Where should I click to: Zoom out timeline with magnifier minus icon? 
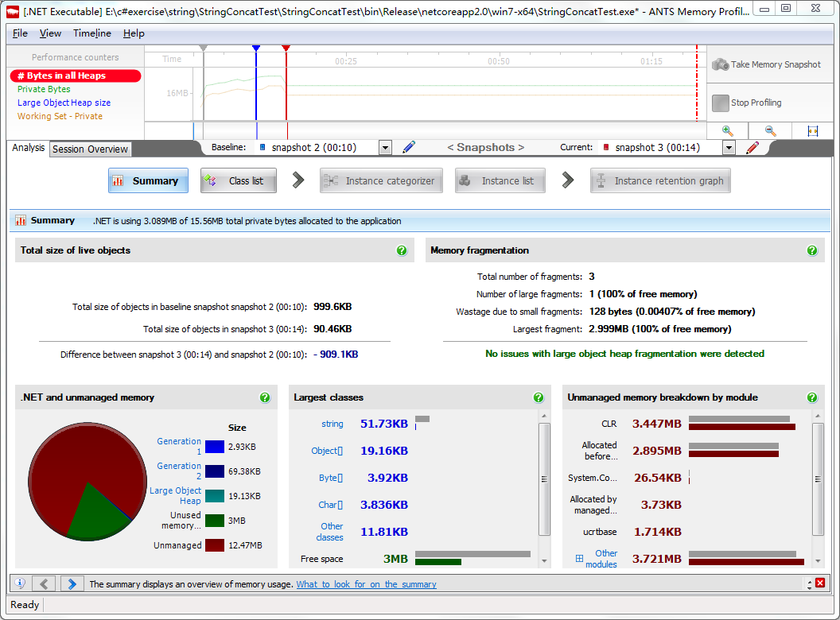point(770,130)
